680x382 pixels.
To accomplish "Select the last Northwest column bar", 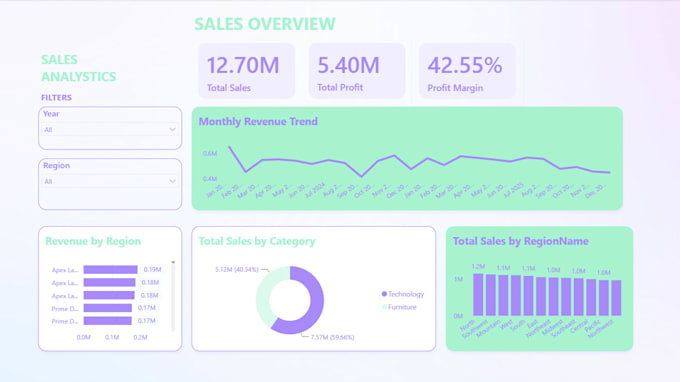I will tap(616, 298).
